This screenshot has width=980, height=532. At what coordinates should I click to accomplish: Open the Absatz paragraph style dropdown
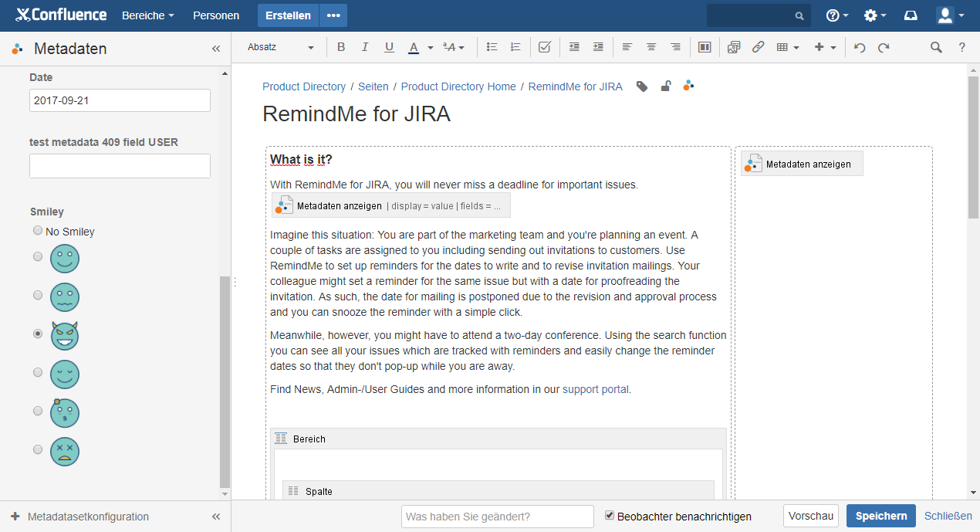[x=281, y=47]
